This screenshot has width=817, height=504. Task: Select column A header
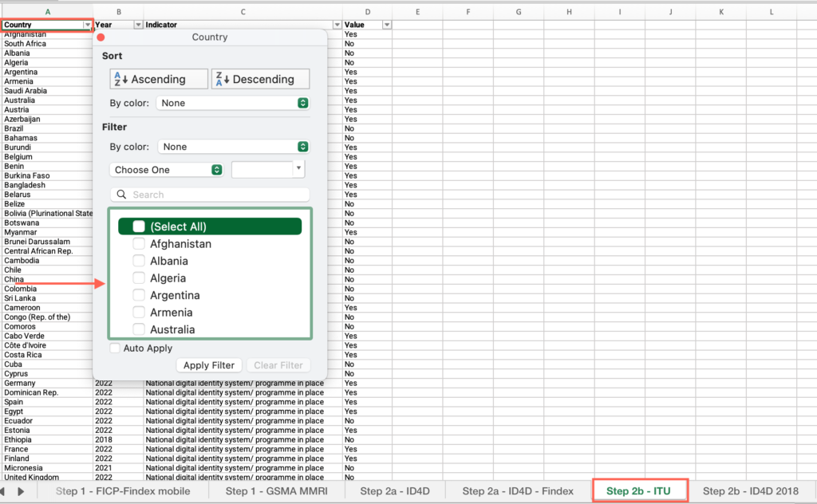point(47,11)
